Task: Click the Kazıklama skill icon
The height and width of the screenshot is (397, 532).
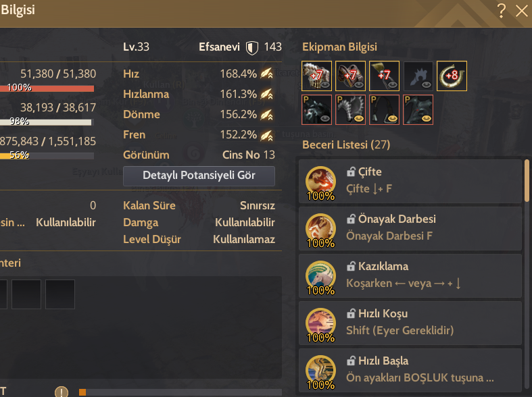Action: pyautogui.click(x=320, y=276)
